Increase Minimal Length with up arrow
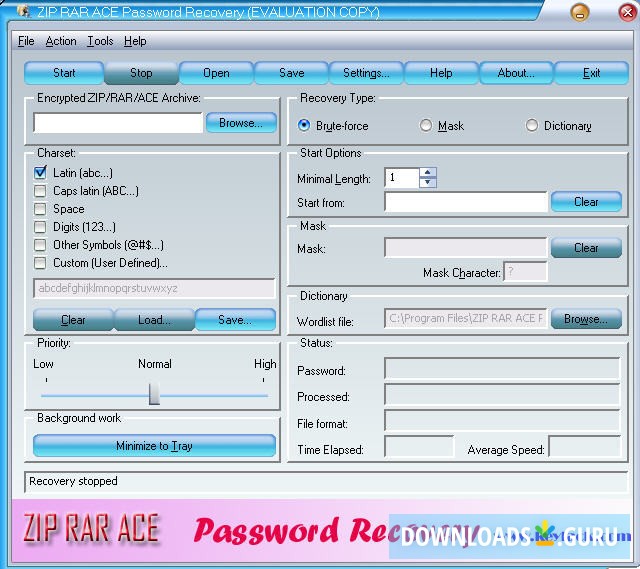The image size is (640, 569). pos(427,172)
